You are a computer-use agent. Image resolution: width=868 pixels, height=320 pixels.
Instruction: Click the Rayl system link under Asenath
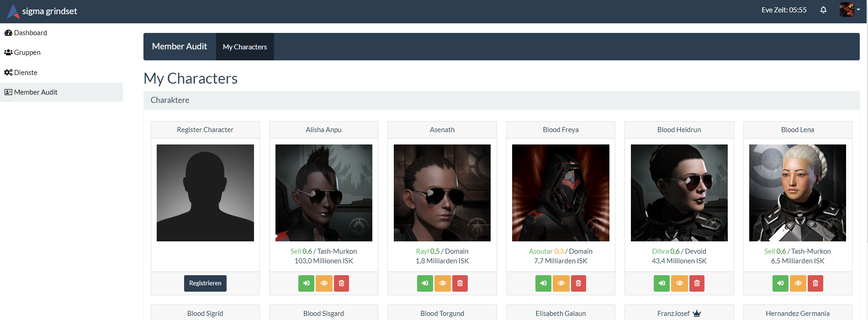[422, 251]
